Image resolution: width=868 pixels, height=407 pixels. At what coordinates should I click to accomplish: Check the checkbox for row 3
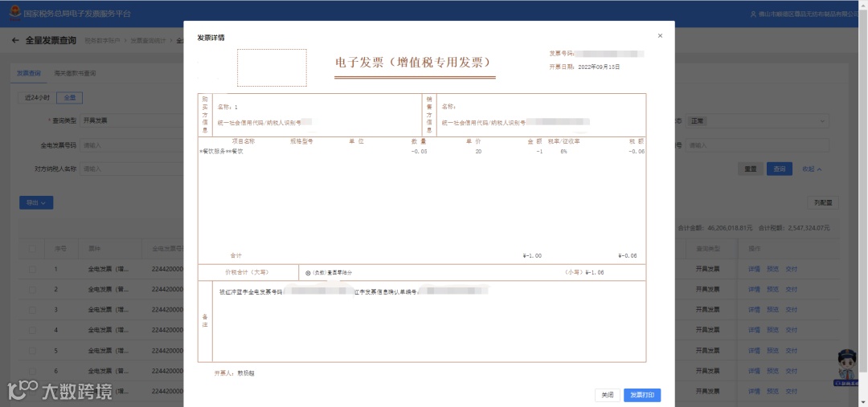point(32,310)
